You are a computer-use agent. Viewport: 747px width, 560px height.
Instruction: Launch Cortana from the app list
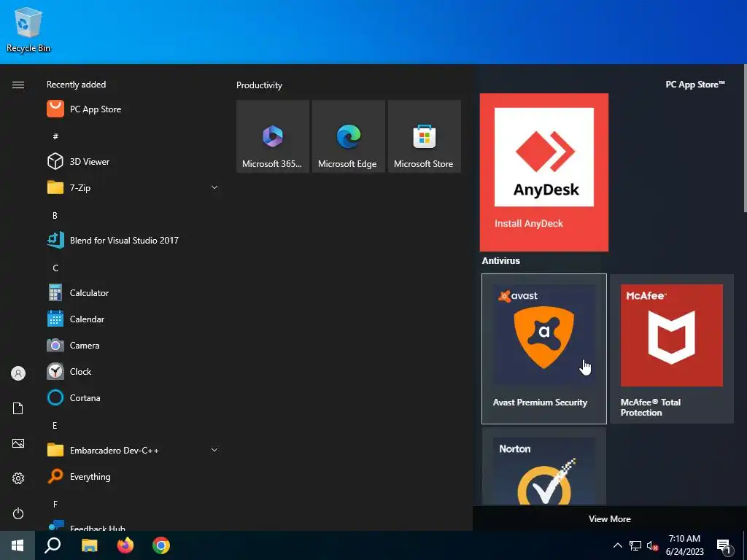(x=133, y=397)
